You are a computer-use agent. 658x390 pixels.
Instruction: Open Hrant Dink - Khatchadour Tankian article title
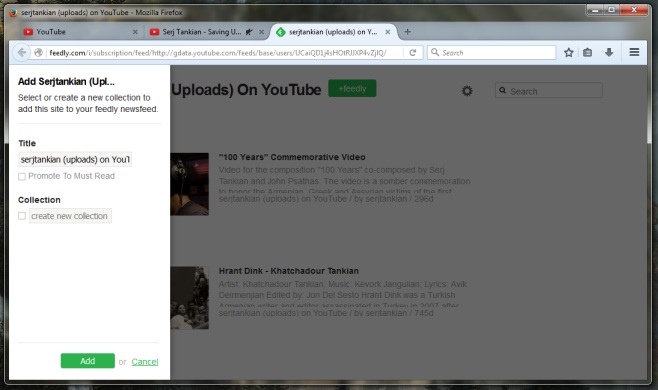click(289, 271)
